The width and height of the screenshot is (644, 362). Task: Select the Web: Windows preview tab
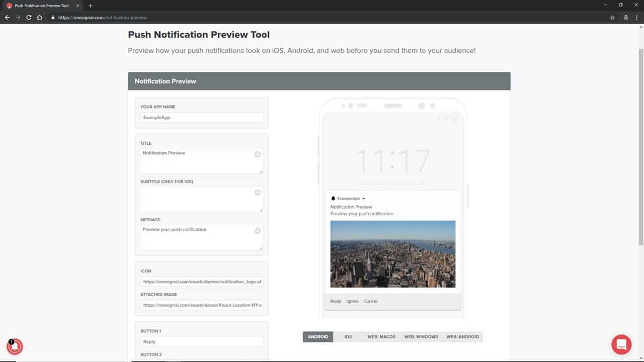[x=421, y=337]
